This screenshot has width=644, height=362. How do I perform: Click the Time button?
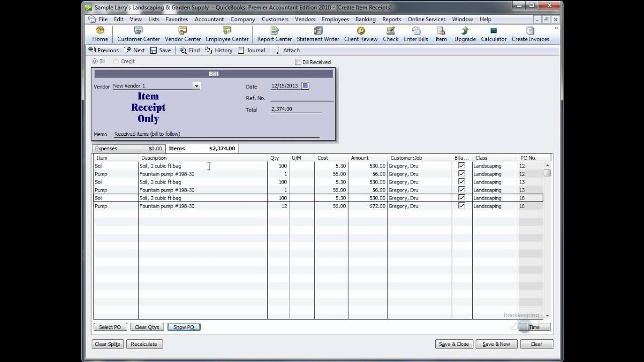(534, 327)
